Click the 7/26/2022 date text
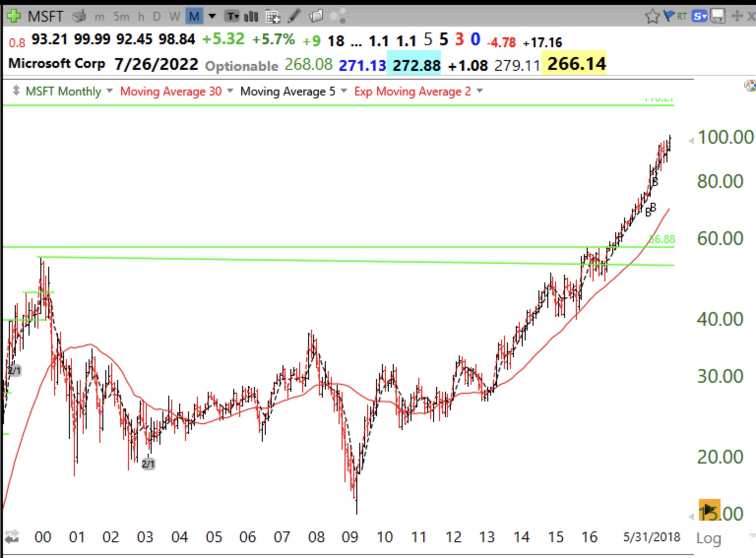The height and width of the screenshot is (558, 756). (156, 64)
